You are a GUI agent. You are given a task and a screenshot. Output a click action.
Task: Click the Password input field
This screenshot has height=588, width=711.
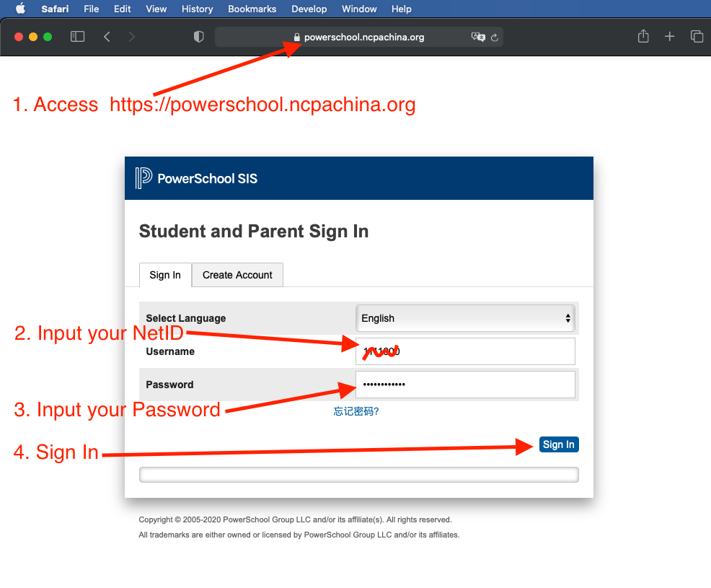click(466, 385)
